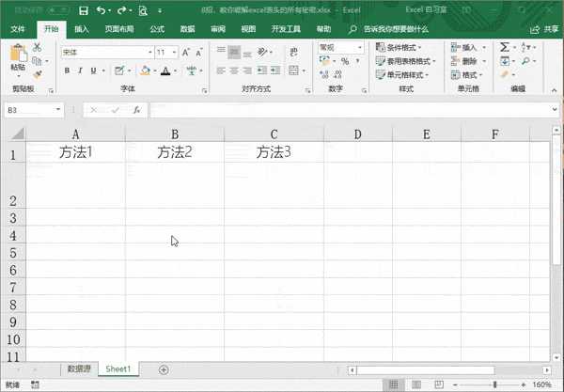Expand the Name Box dropdown
564x392 pixels.
tap(58, 110)
